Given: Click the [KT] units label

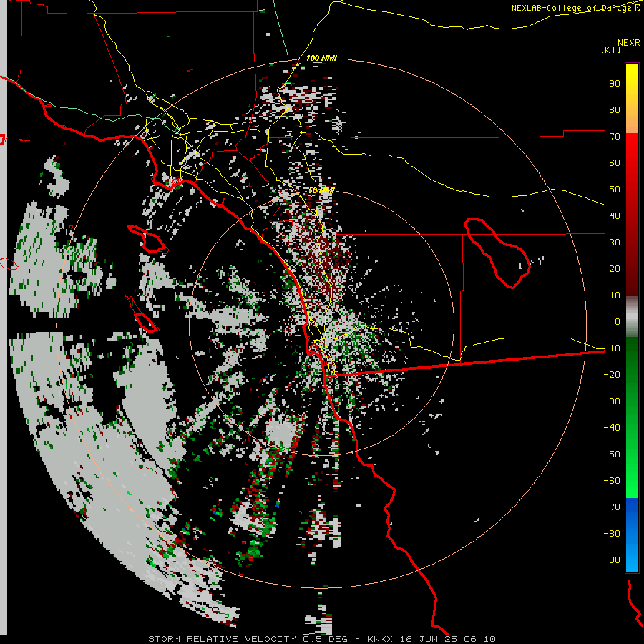Looking at the screenshot, I should 611,49.
